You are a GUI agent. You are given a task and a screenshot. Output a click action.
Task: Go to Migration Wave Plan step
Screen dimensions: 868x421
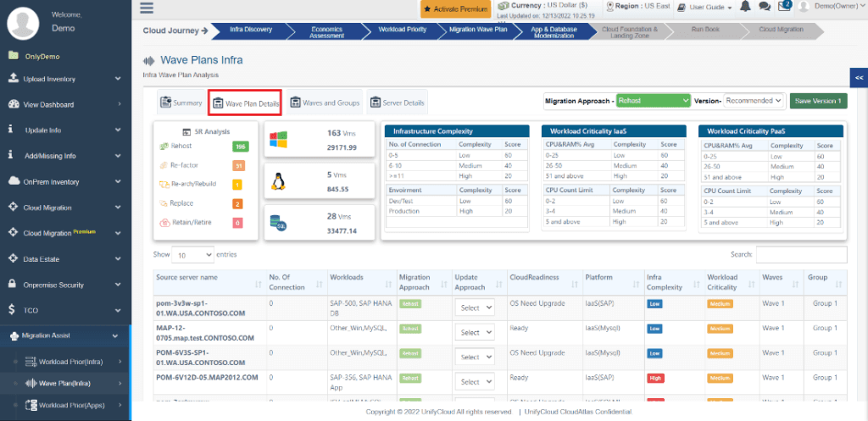click(x=478, y=31)
